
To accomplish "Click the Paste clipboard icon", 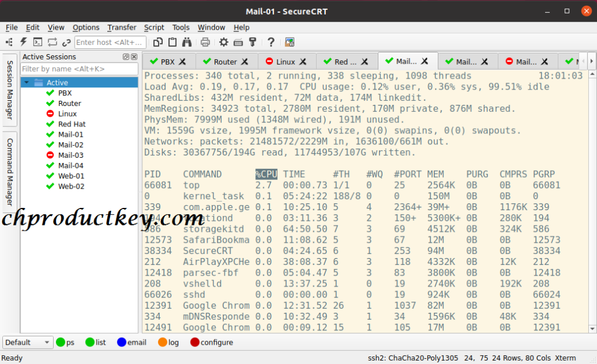I will point(173,42).
